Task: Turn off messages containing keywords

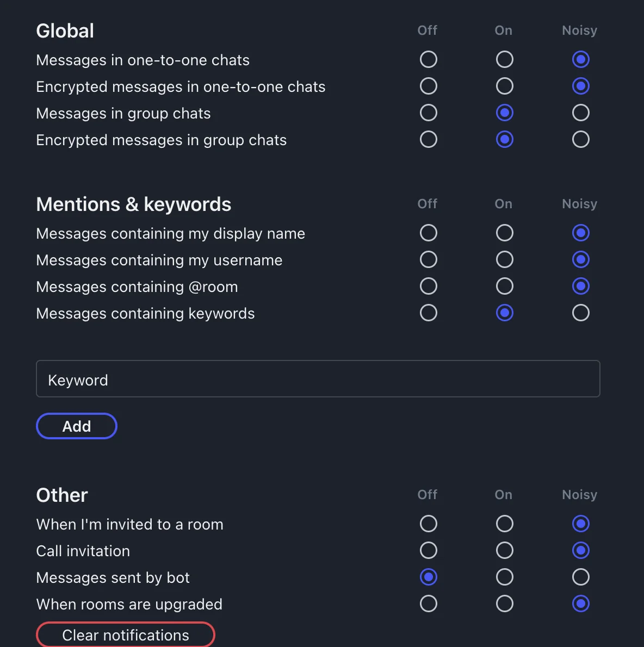Action: click(429, 313)
